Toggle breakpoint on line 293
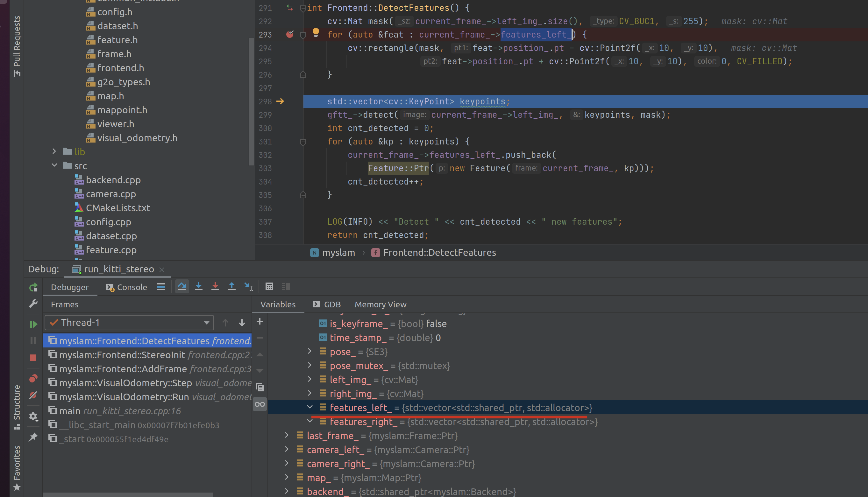The image size is (868, 497). (290, 34)
